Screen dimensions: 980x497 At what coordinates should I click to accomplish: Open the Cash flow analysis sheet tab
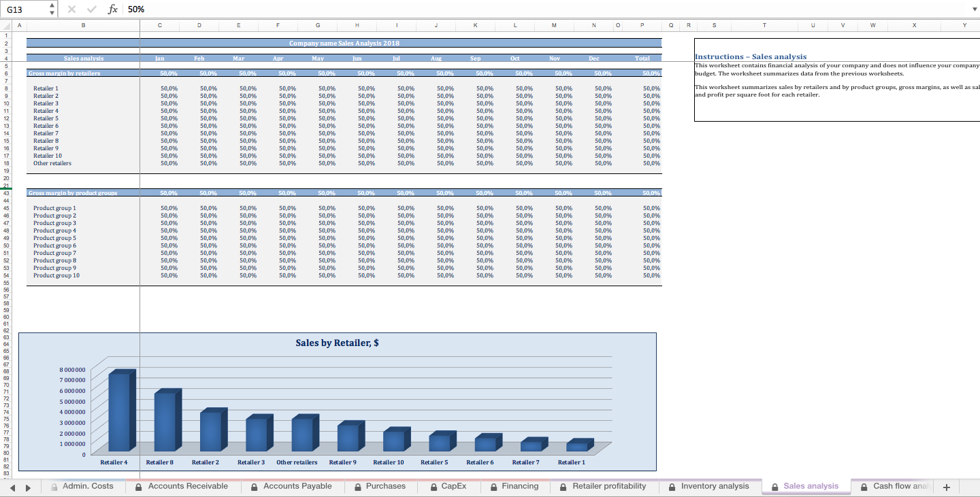895,486
